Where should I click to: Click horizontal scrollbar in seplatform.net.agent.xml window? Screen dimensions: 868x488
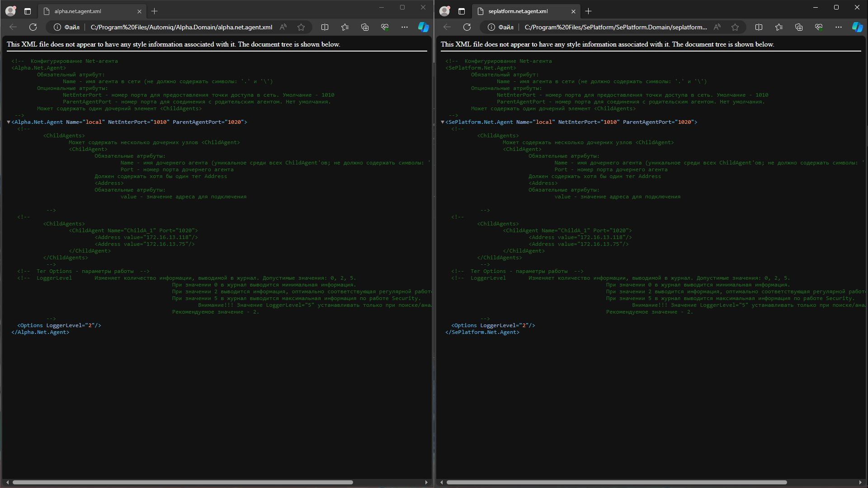(617, 482)
